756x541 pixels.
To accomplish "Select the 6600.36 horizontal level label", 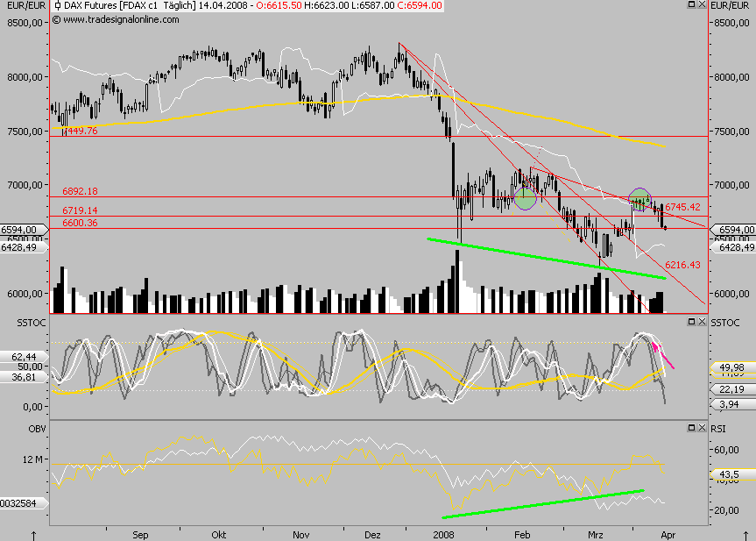I will point(80,223).
